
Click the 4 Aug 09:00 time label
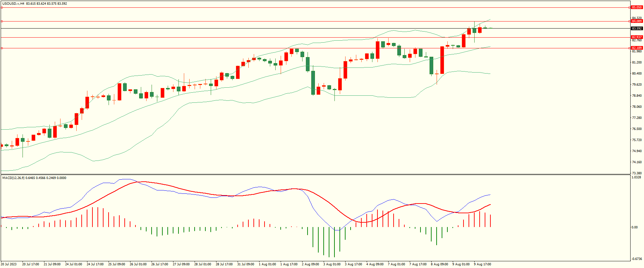(x=375, y=264)
